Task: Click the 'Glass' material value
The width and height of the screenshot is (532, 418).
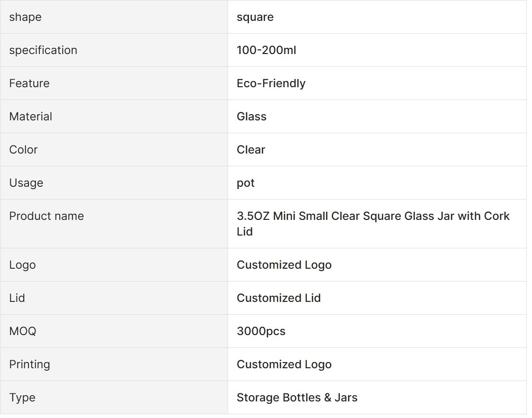Action: (251, 117)
